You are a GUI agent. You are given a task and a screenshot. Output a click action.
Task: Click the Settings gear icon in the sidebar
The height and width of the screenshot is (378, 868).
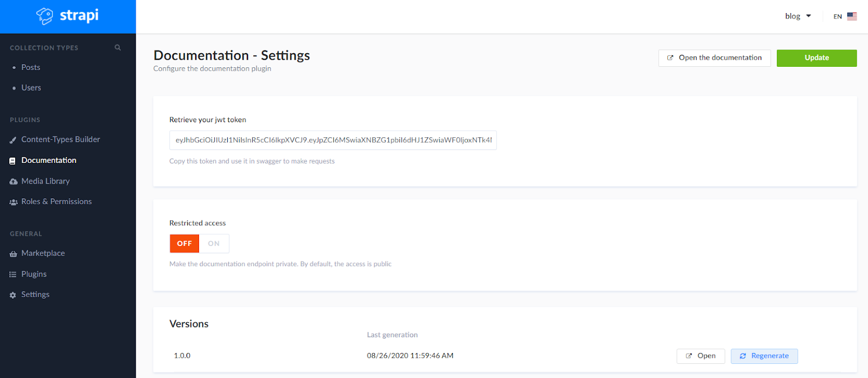click(x=13, y=295)
